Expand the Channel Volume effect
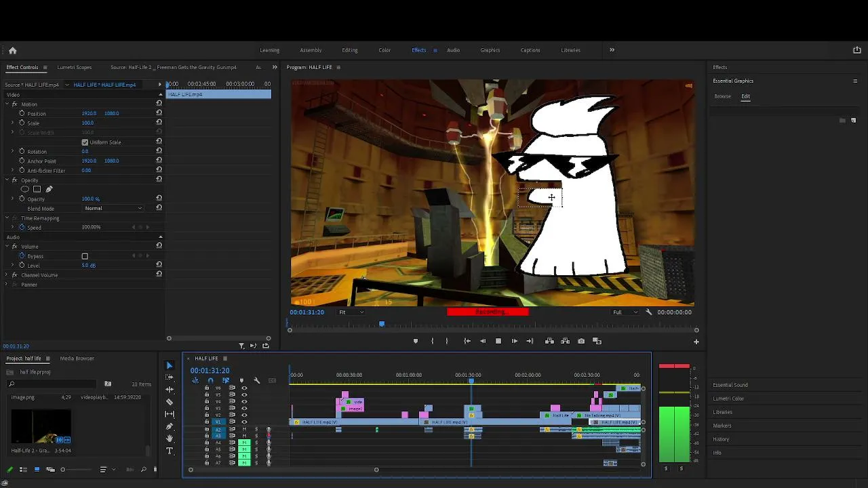Screen dimensions: 868x488 [x=7, y=274]
